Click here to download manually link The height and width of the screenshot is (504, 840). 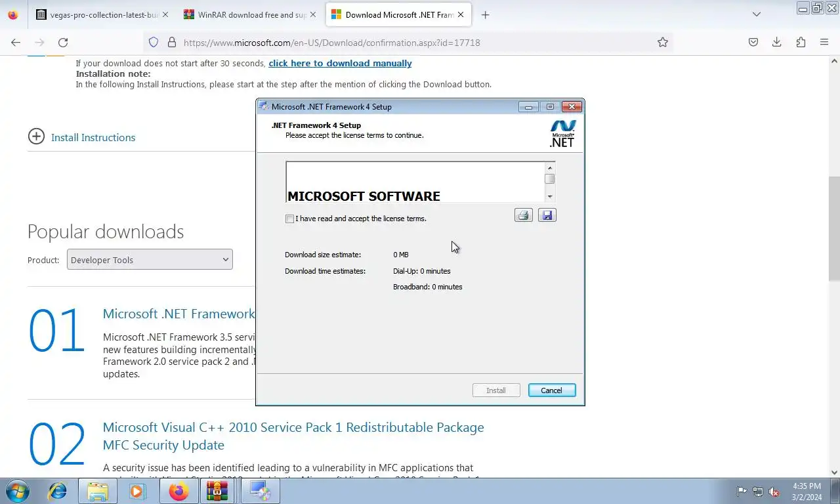coord(340,63)
